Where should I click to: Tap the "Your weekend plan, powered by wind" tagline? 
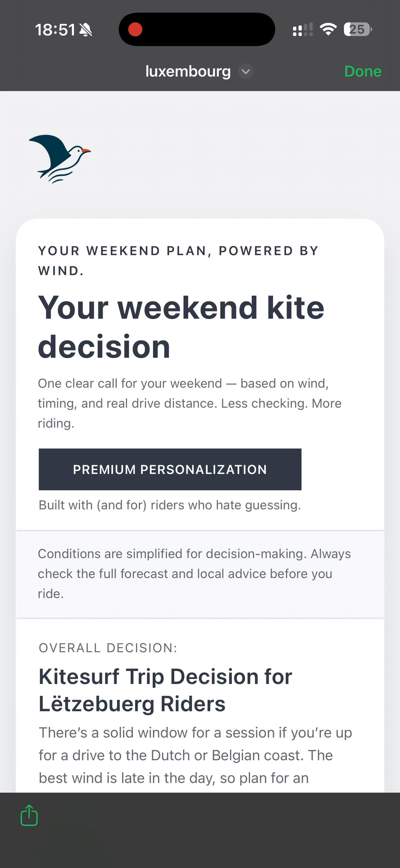coord(178,261)
